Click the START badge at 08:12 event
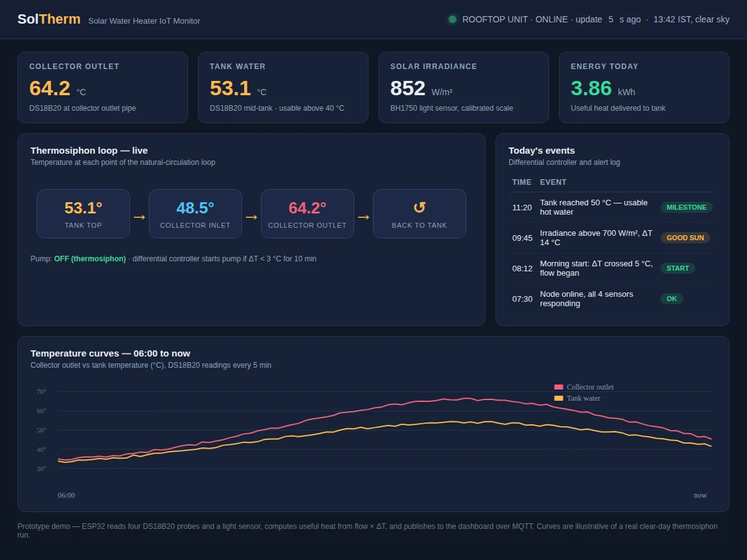 (x=678, y=268)
